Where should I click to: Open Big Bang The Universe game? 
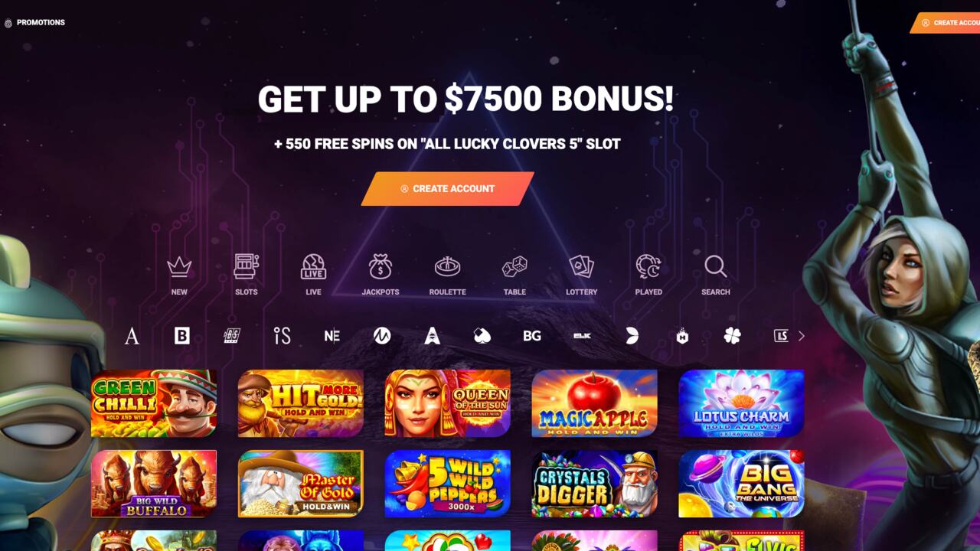pos(742,484)
